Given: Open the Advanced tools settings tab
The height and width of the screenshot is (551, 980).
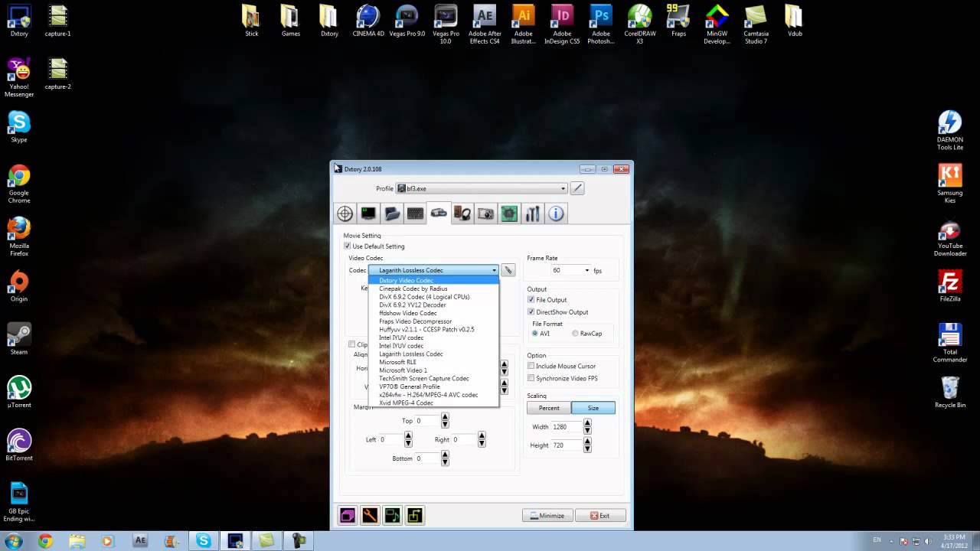Looking at the screenshot, I should (532, 214).
